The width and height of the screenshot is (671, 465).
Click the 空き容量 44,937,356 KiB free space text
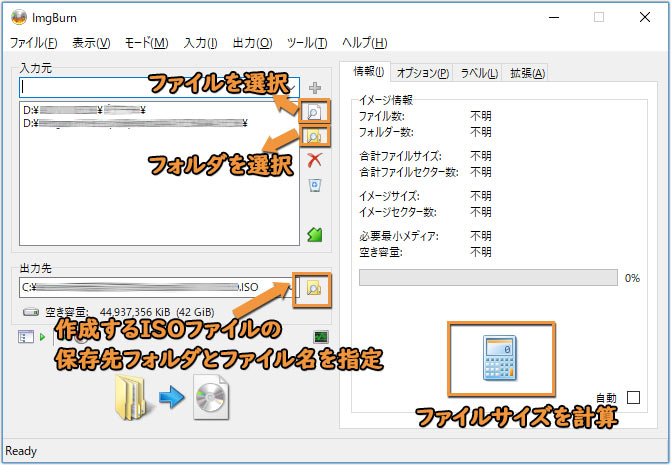130,312
